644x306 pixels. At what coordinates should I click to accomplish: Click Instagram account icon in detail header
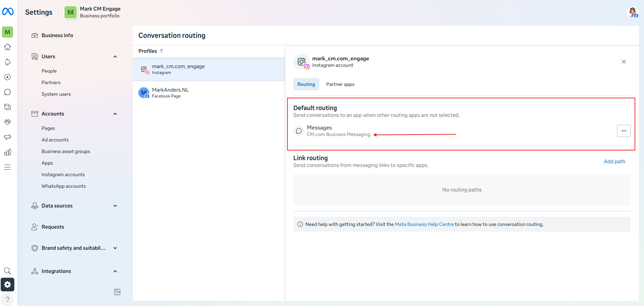pos(302,62)
